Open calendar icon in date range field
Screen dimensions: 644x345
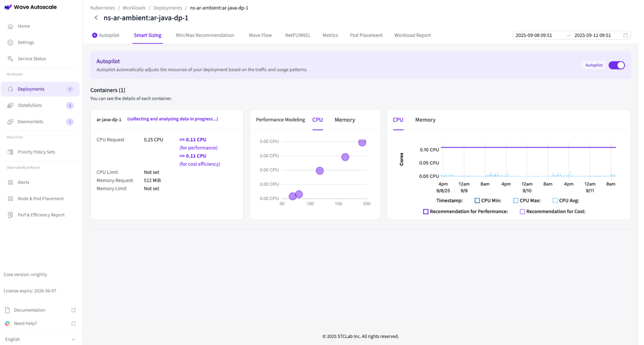coord(626,35)
